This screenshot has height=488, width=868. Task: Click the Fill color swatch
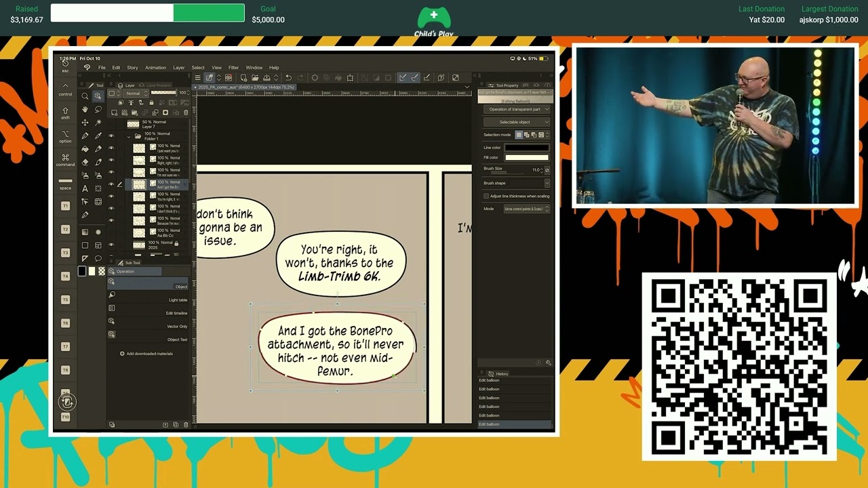pyautogui.click(x=527, y=158)
